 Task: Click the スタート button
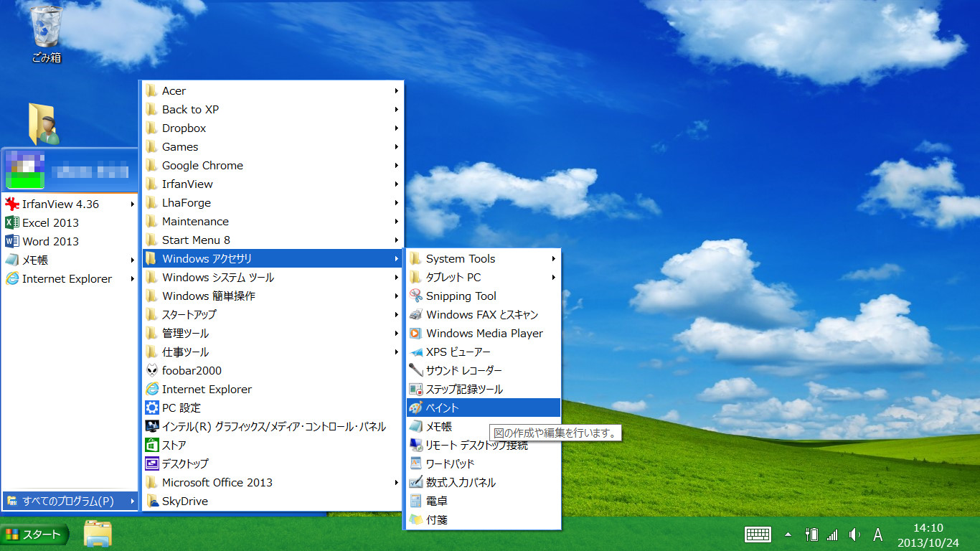34,534
